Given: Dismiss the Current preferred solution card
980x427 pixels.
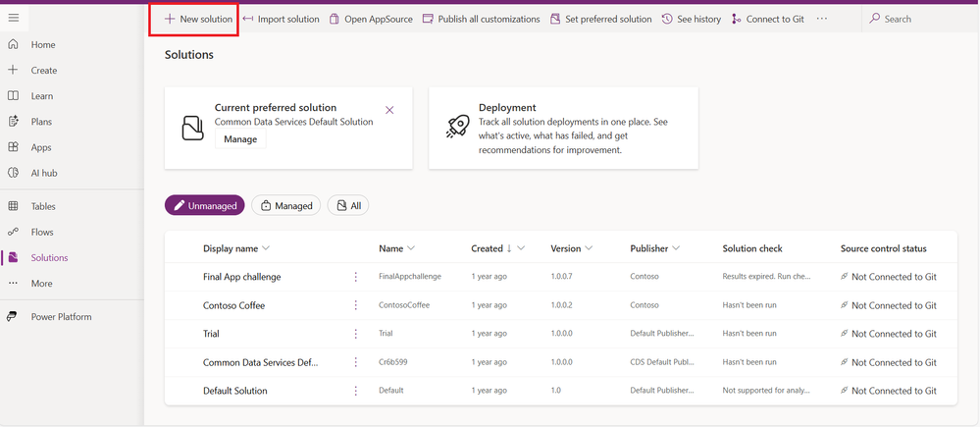Looking at the screenshot, I should 389,110.
